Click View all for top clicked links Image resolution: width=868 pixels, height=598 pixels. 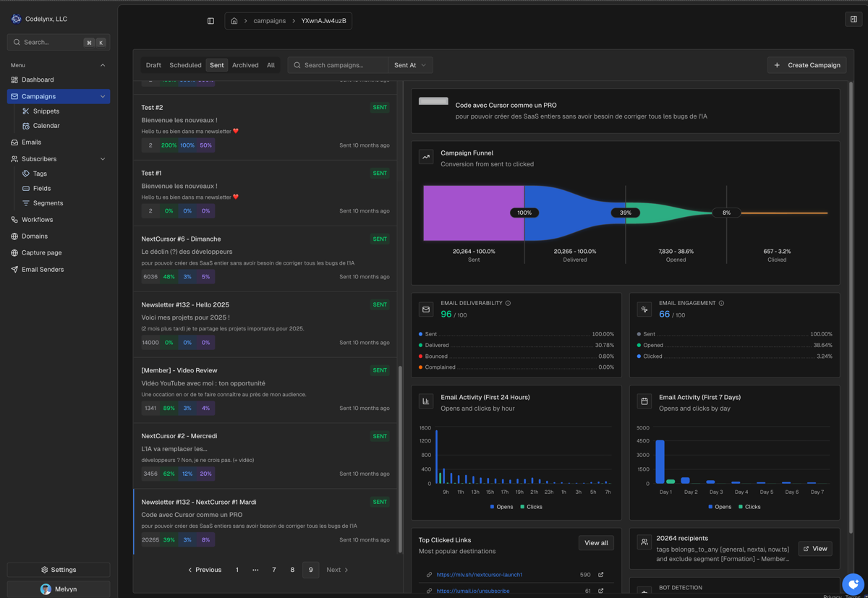coord(596,543)
